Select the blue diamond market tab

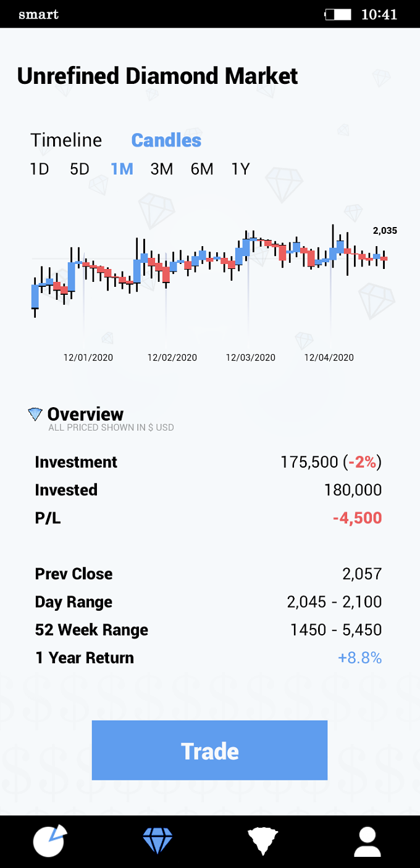click(x=157, y=841)
